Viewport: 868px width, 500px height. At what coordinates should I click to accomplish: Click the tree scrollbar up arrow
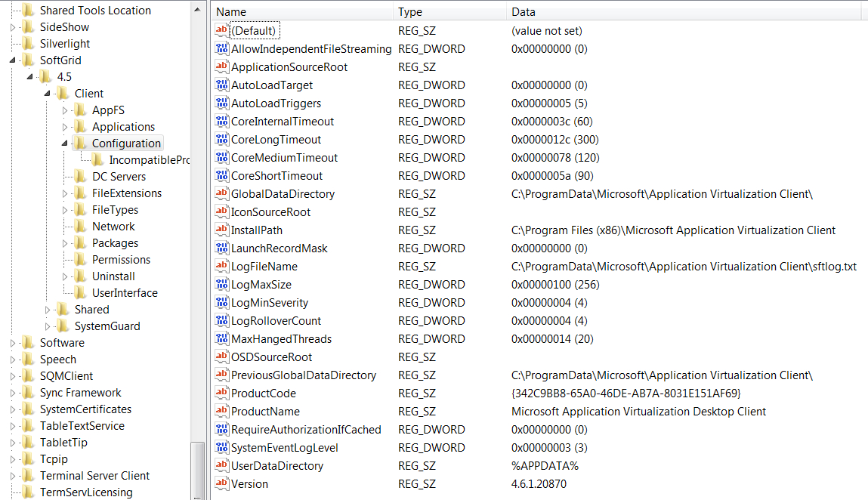(198, 9)
